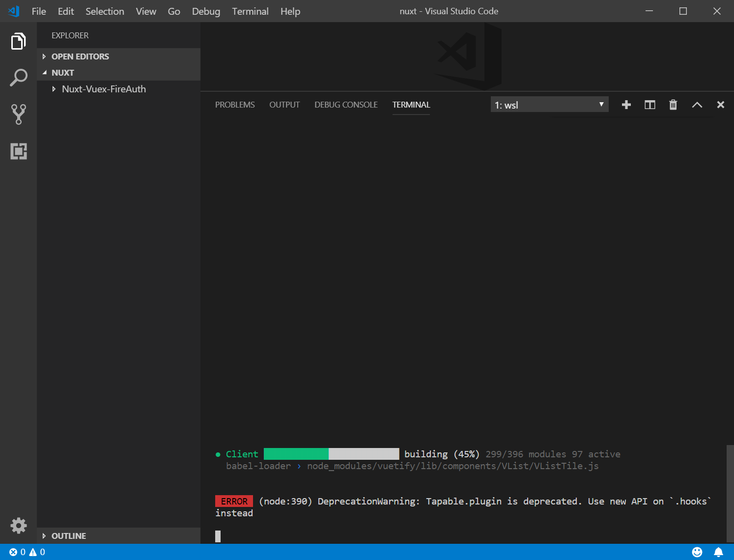The width and height of the screenshot is (734, 560).
Task: Click the red ERROR label in the terminal
Action: click(234, 501)
